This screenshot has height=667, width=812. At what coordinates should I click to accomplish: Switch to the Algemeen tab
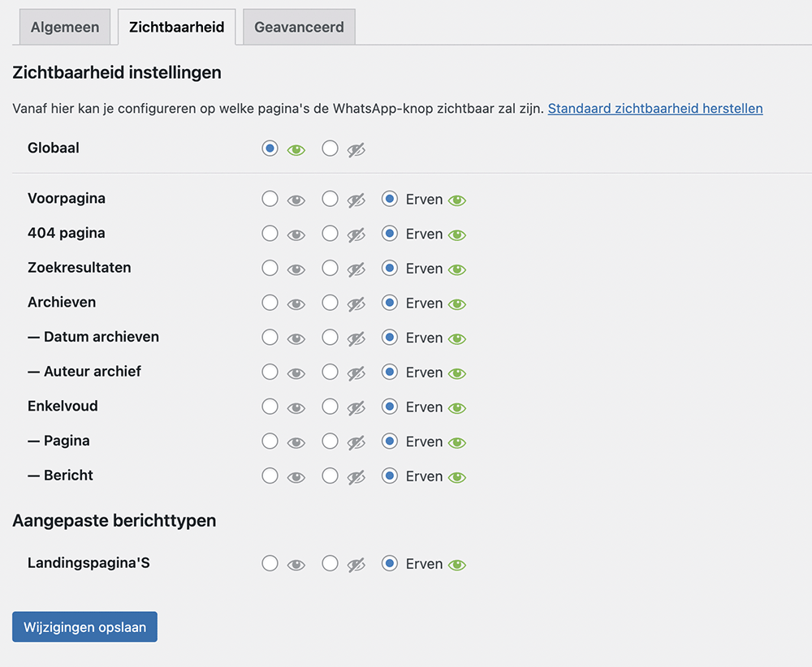click(x=65, y=27)
